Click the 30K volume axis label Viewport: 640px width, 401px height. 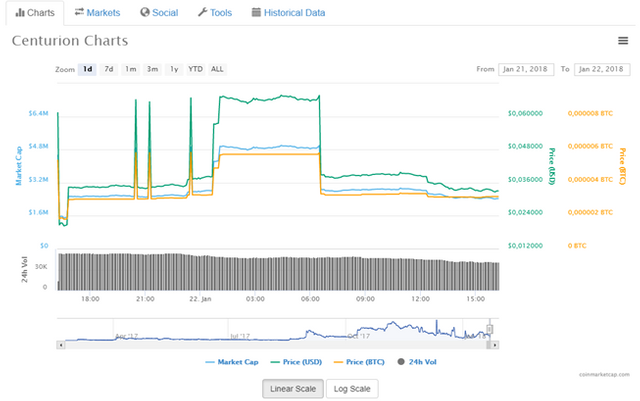click(41, 266)
